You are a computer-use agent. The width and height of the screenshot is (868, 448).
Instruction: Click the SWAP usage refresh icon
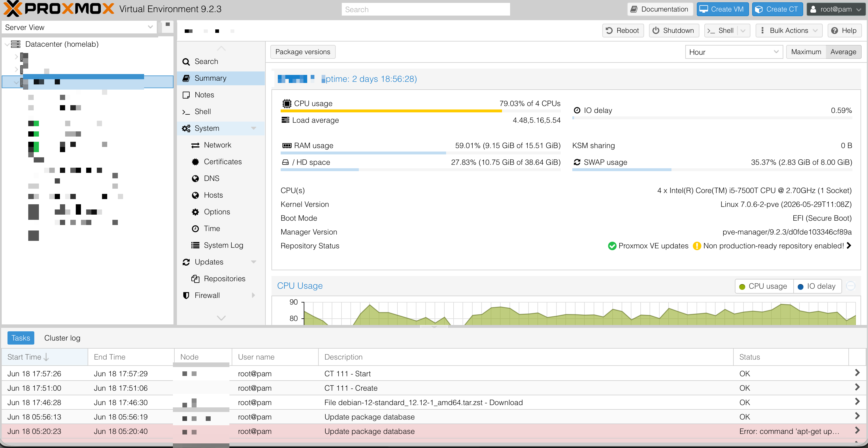(577, 162)
